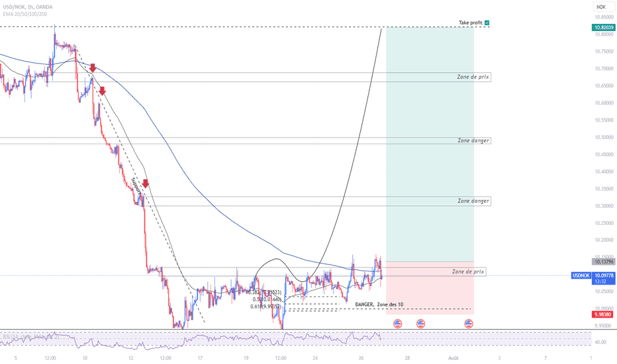Open the NOK currency selector
Screen dimensions: 617x364
click(x=604, y=7)
